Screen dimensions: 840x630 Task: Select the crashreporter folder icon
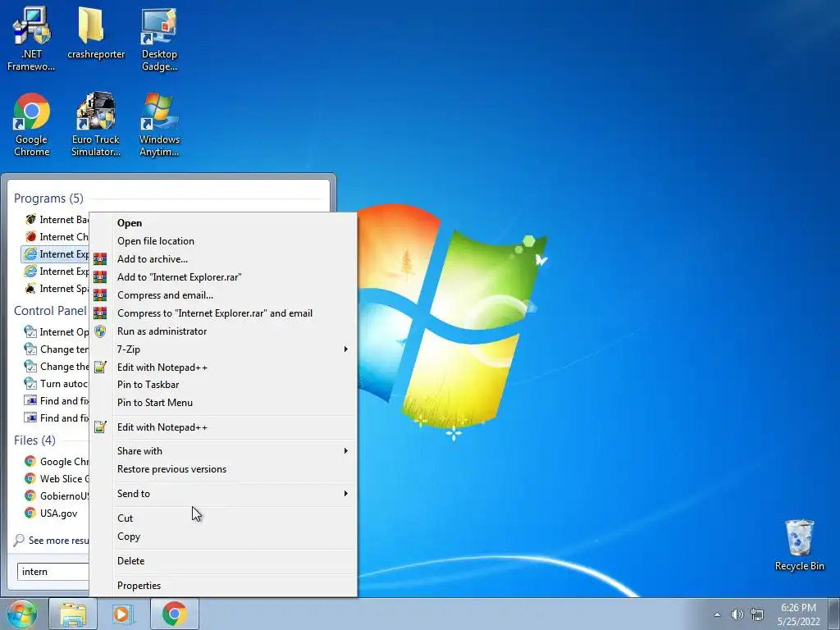tap(96, 33)
